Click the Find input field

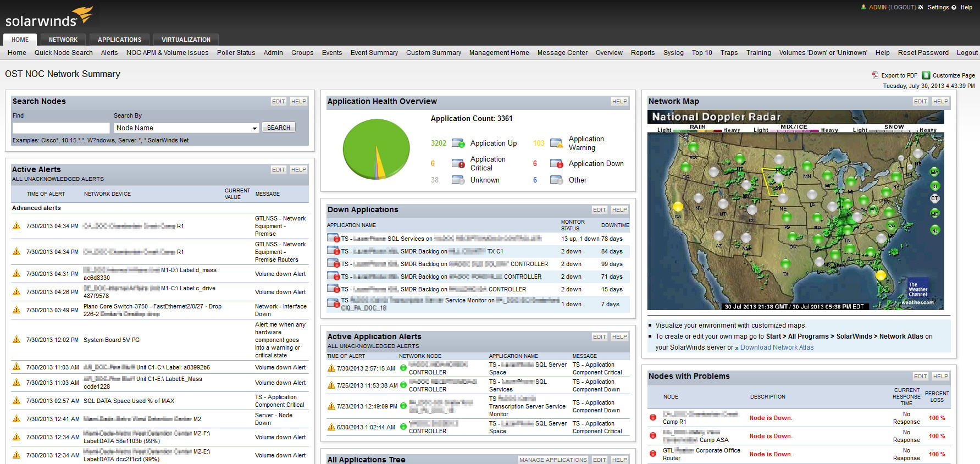coord(61,128)
